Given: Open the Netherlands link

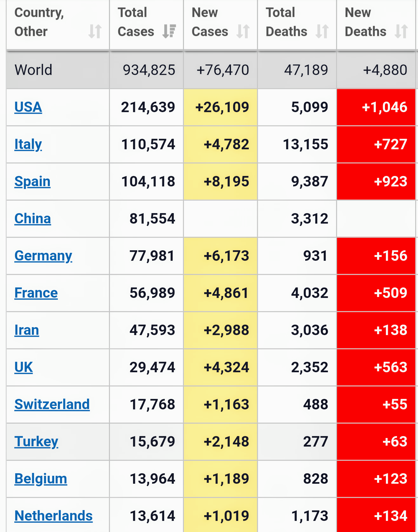Looking at the screenshot, I should [53, 516].
